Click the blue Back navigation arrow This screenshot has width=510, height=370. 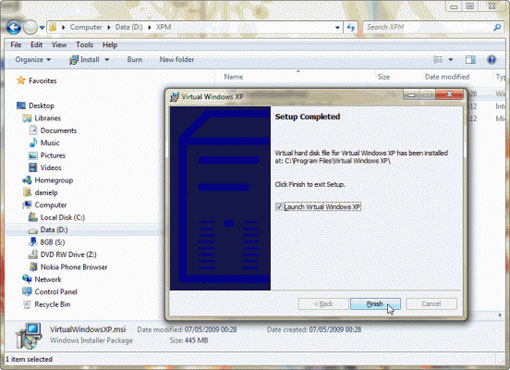[x=14, y=27]
